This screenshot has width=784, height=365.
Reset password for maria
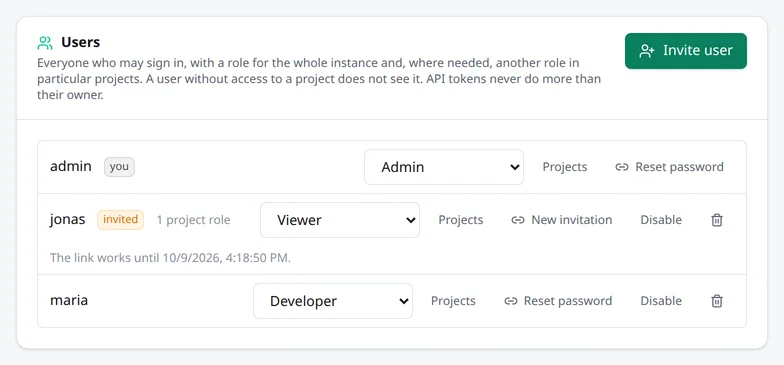(558, 301)
